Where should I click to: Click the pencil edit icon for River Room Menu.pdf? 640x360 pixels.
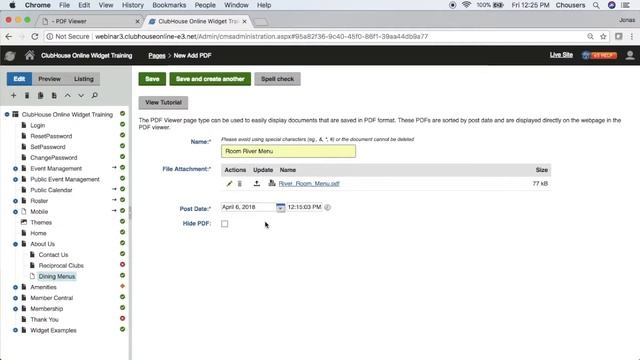click(229, 184)
